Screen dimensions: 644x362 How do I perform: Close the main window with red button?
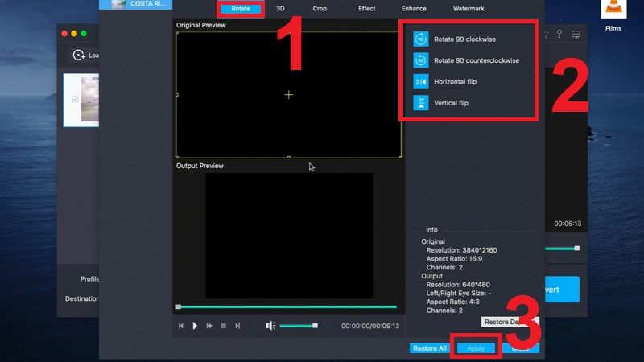coord(64,34)
